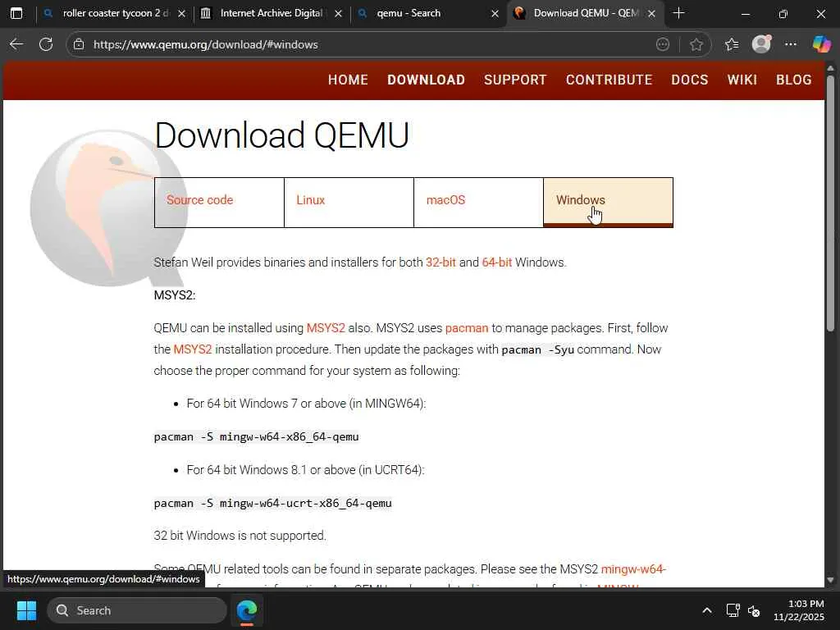Click the Microsoft Edge taskbar icon

247,610
